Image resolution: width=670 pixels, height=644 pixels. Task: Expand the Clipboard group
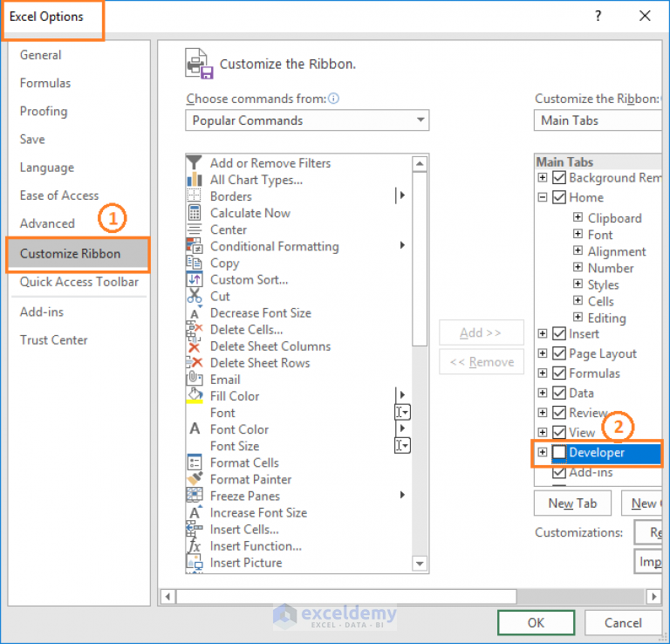pos(578,217)
